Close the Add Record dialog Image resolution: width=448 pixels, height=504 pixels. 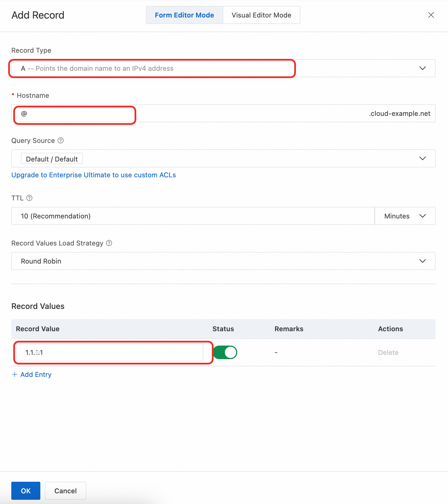pyautogui.click(x=431, y=15)
